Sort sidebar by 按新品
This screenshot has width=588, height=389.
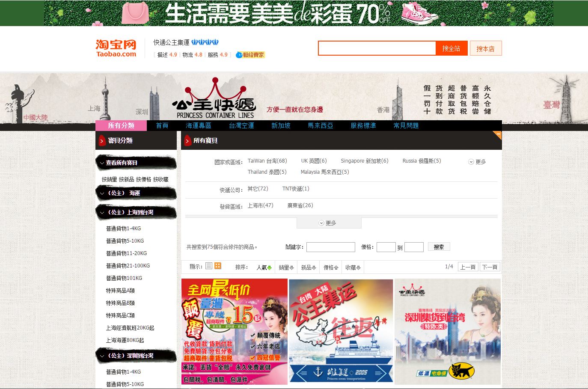tap(126, 179)
